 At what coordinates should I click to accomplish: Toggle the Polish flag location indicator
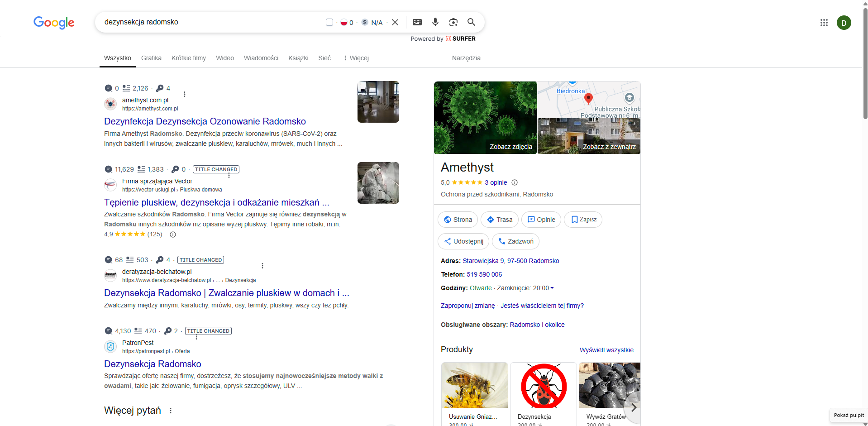pos(344,22)
